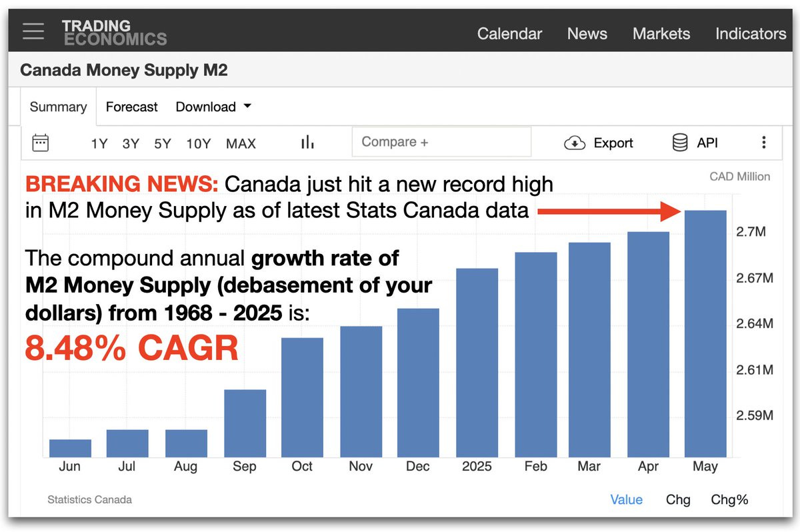
Task: Switch the chart display to Chg%
Action: [x=729, y=499]
